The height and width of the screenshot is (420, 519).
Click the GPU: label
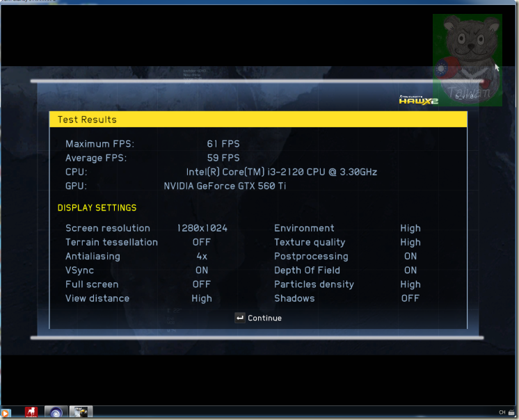point(76,186)
